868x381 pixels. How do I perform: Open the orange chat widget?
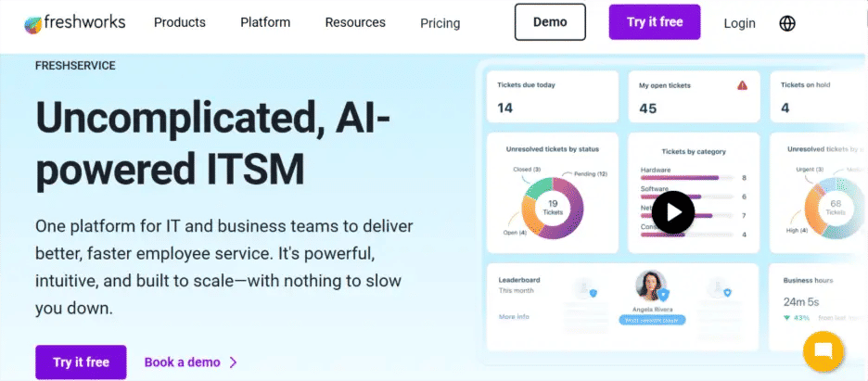(823, 352)
